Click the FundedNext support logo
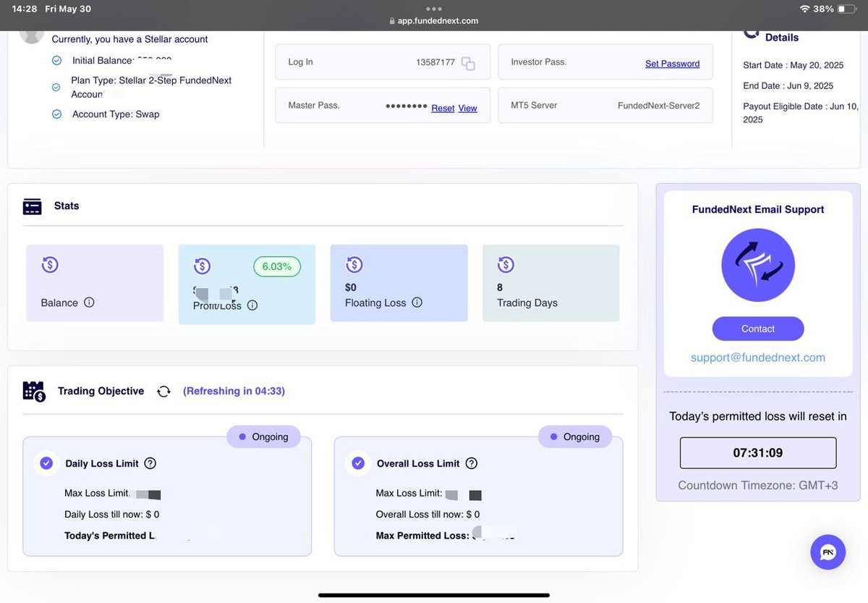The height and width of the screenshot is (603, 868). click(758, 265)
